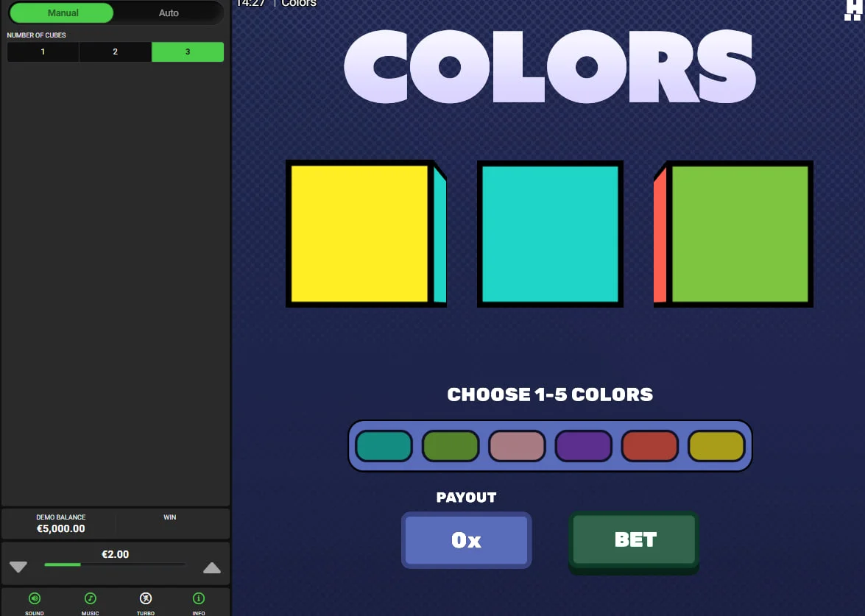This screenshot has width=865, height=616.
Task: Click the Hacksaw logo in top corner
Action: tap(852, 10)
